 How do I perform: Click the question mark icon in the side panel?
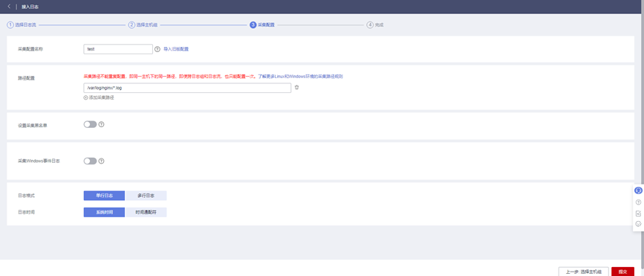point(638,202)
